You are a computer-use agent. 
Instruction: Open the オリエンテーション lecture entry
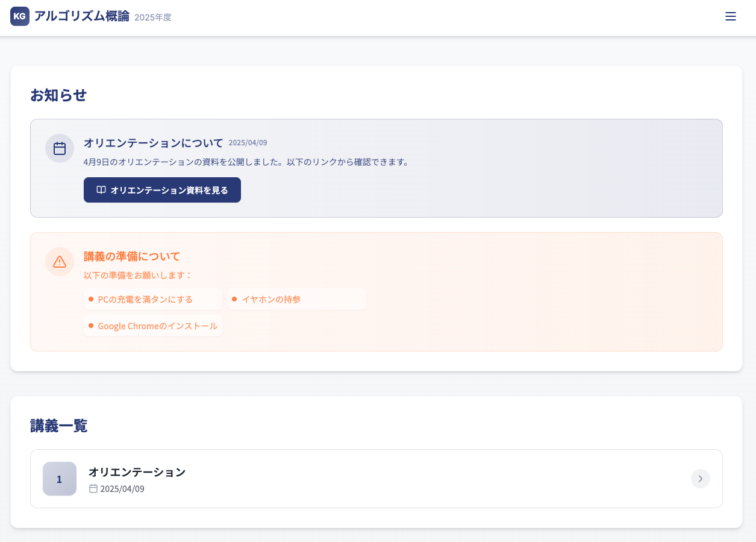[x=137, y=472]
